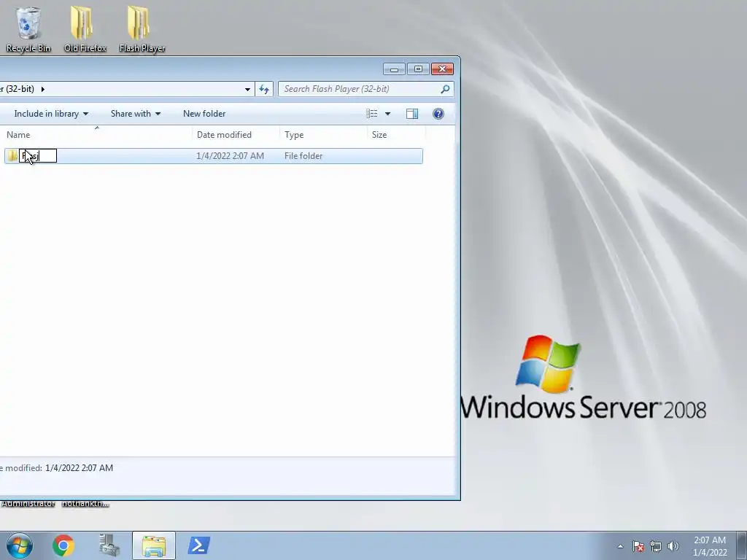Click the File folder type cell
747x560 pixels.
tap(303, 156)
